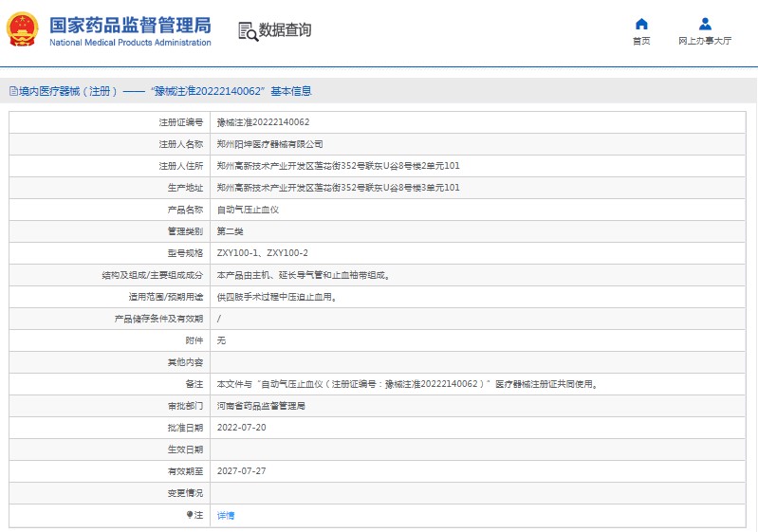Image resolution: width=758 pixels, height=532 pixels.
Task: Open the 数据查询 heading text
Action: pyautogui.click(x=285, y=30)
